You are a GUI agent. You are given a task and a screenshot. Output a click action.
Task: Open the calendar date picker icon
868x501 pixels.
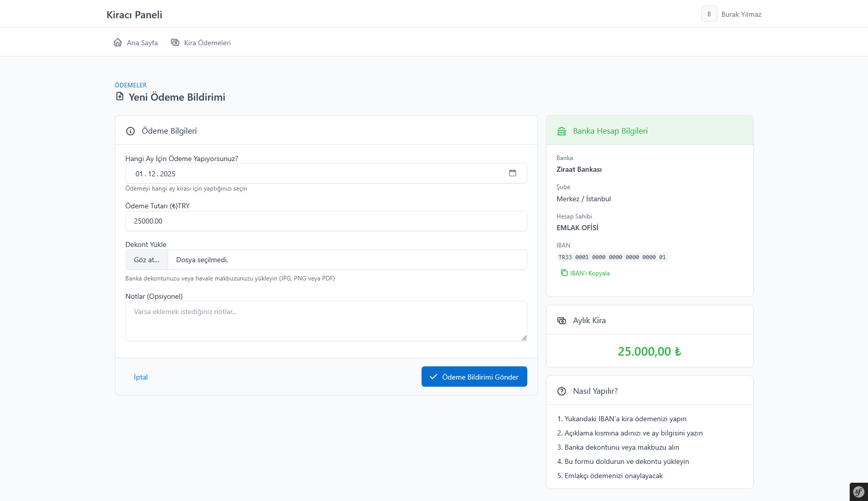tap(512, 173)
